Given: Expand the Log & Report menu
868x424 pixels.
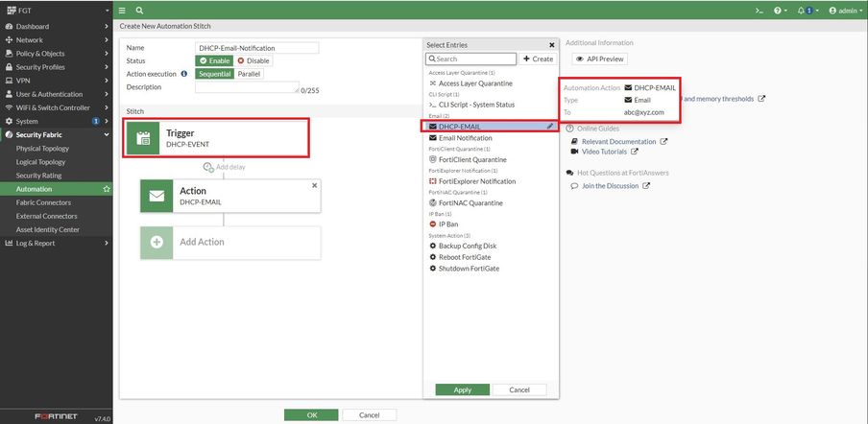Looking at the screenshot, I should pyautogui.click(x=57, y=243).
